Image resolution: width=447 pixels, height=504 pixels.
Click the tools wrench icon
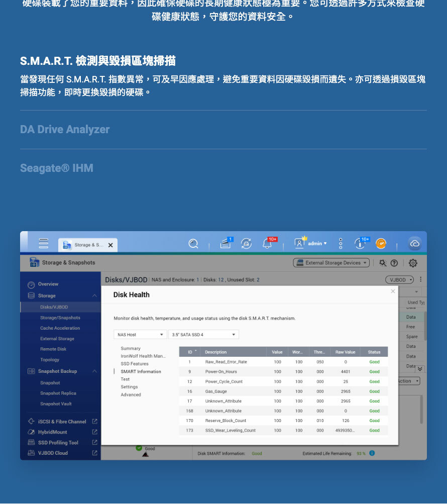click(x=382, y=263)
